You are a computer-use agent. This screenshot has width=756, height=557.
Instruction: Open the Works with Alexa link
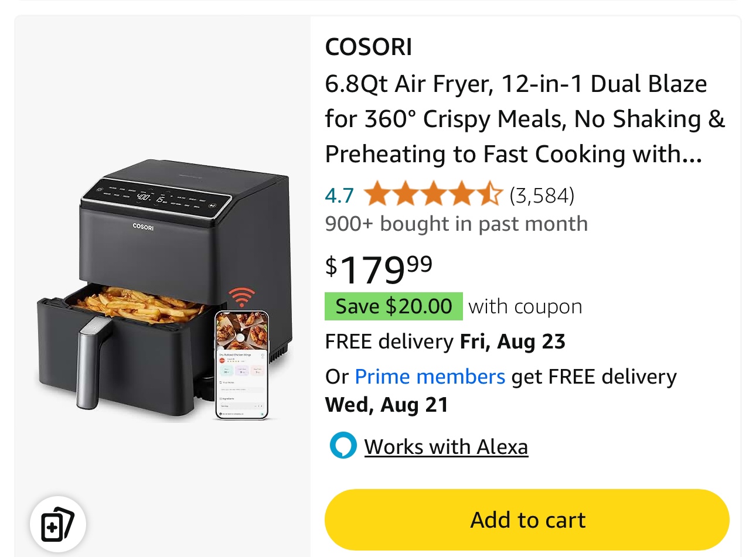click(446, 447)
